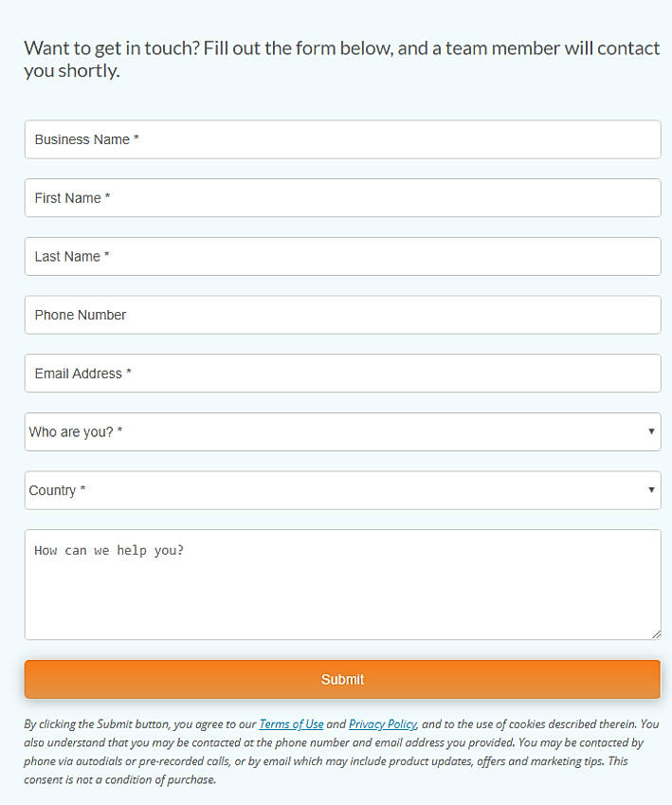Click into the Phone Number field

[341, 315]
